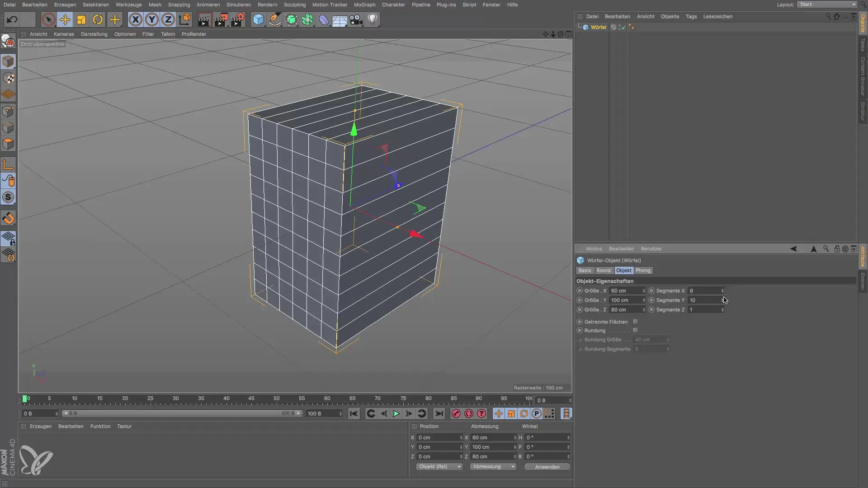Click the Anwenden button
868x488 pixels.
(x=547, y=467)
